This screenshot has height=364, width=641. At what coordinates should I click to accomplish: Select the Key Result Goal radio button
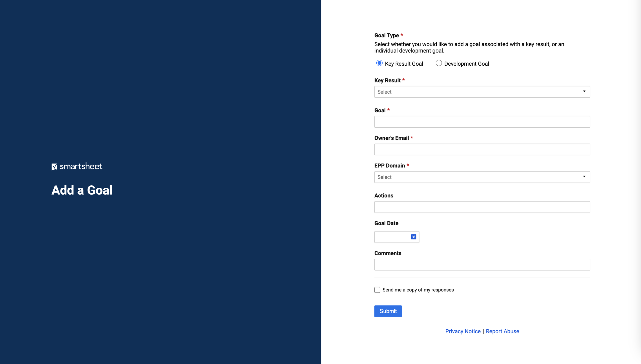(379, 63)
